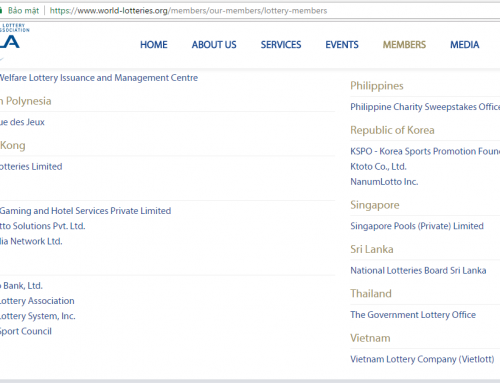Open the 'Lottery Association' member link
500x383 pixels.
[37, 301]
